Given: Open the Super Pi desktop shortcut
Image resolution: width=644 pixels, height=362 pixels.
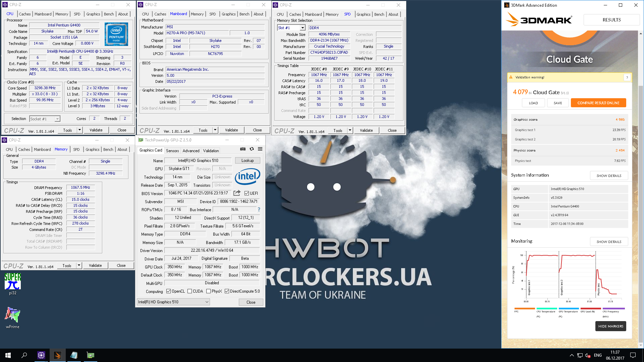Looking at the screenshot, I should point(13,284).
